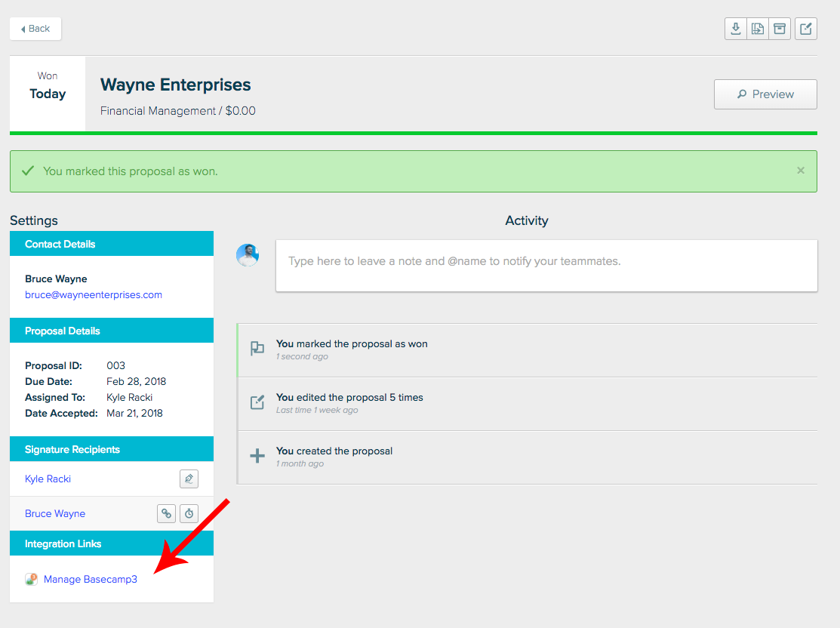Open Bruce Wayne signature recipient link
840x628 pixels.
[x=55, y=514]
